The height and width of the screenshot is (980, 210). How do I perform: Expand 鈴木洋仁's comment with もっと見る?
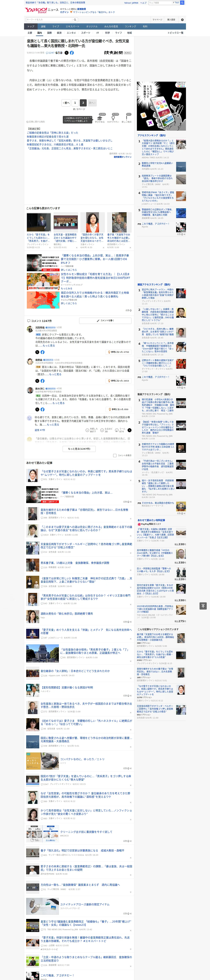[x=59, y=403]
